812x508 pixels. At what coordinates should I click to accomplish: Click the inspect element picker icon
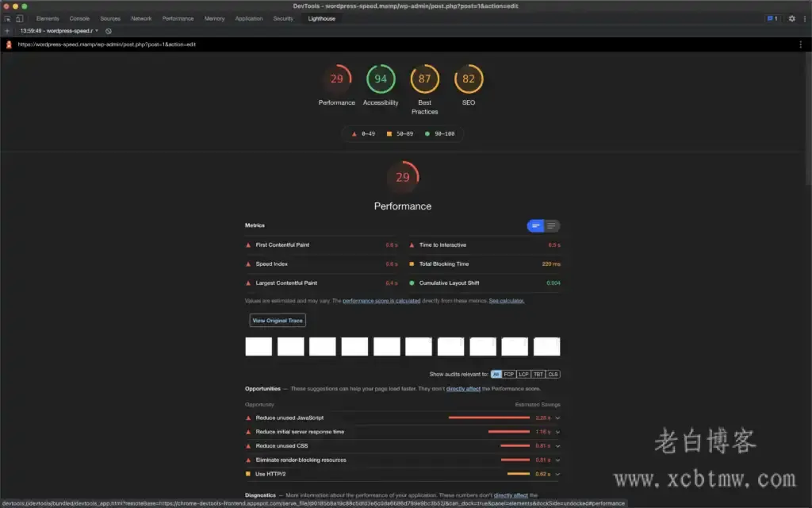pyautogui.click(x=7, y=18)
